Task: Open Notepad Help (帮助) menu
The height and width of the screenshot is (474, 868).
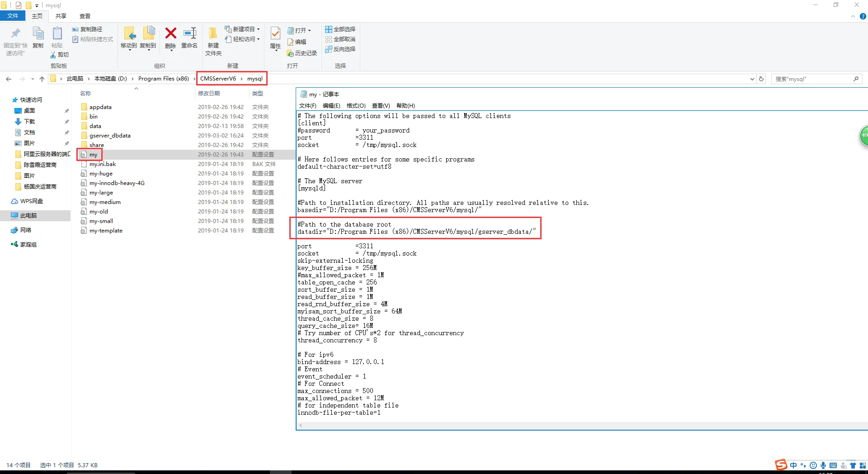Action: coord(406,106)
